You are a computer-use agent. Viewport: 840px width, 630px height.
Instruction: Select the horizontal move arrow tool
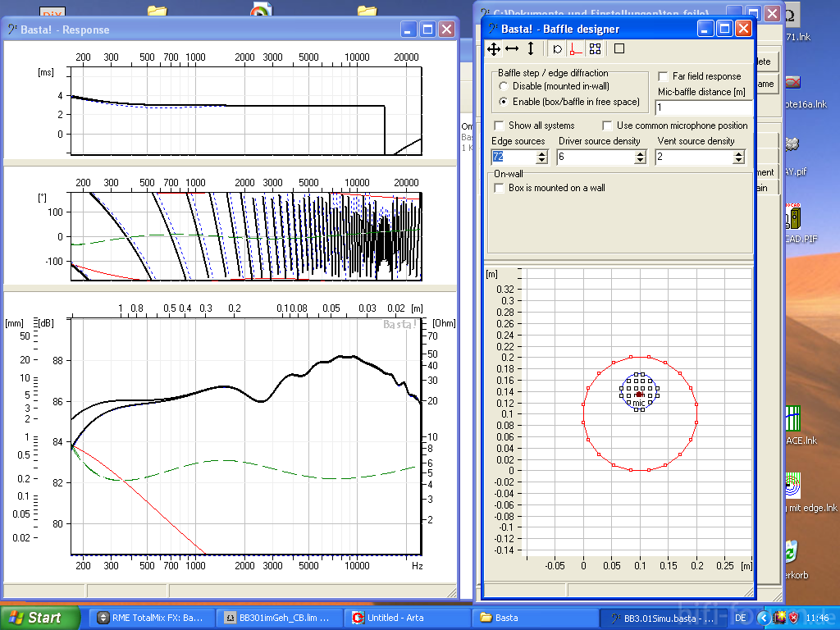[512, 49]
